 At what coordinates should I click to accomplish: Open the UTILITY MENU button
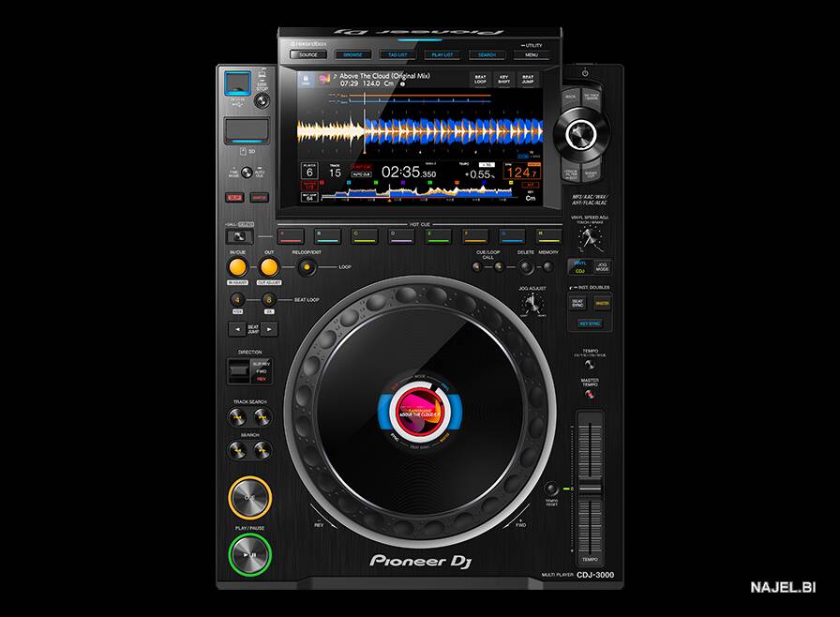point(531,54)
